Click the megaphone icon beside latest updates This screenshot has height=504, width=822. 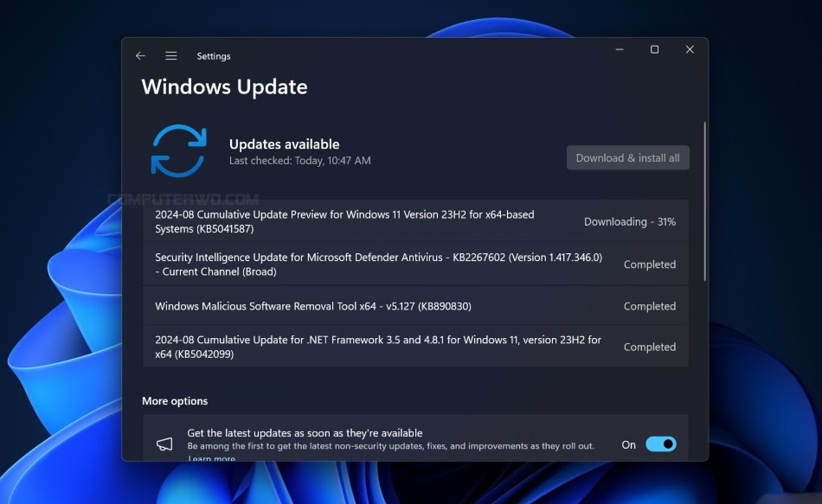click(164, 444)
